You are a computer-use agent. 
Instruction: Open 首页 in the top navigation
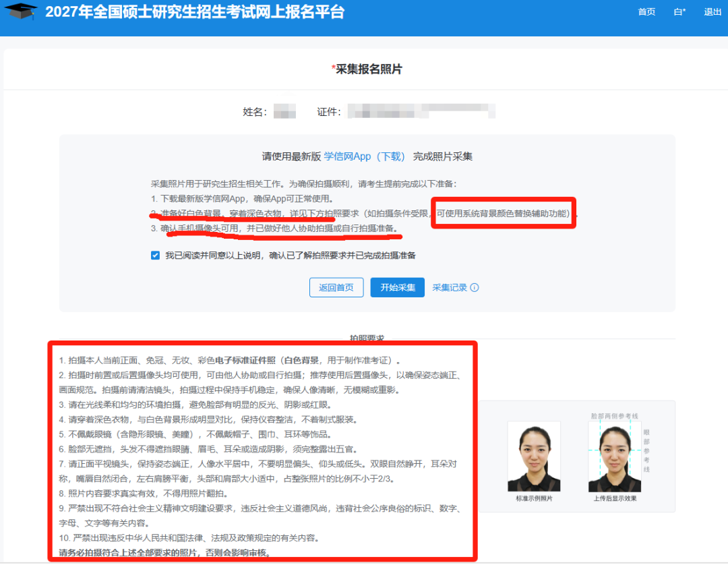646,12
